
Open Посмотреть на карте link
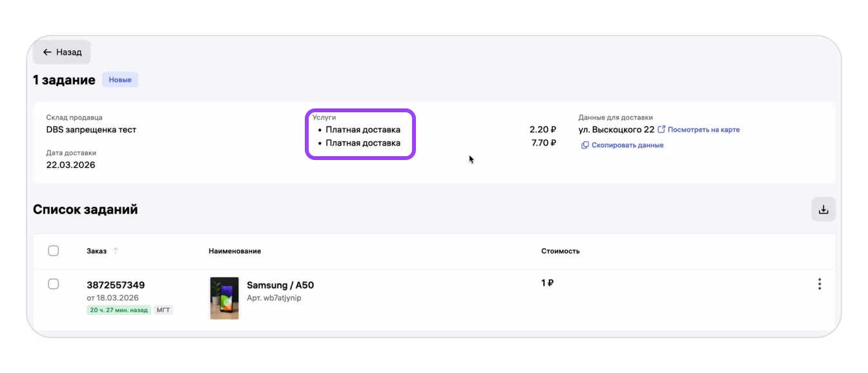pos(704,130)
